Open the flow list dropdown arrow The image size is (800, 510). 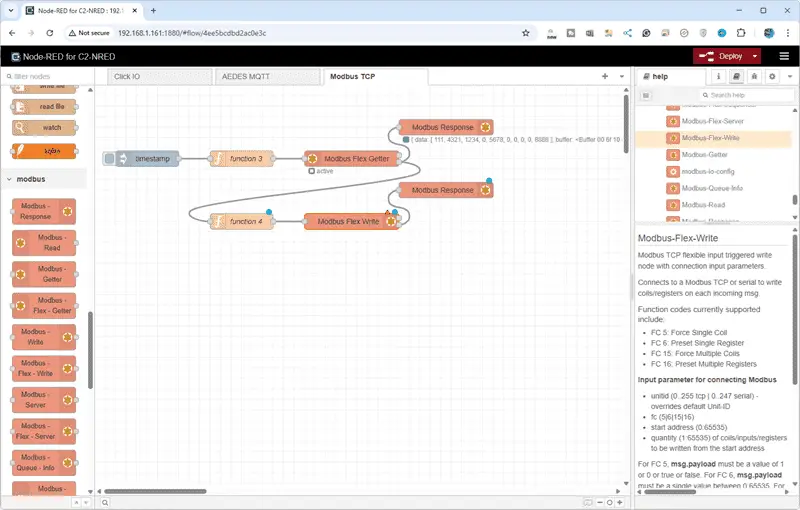(621, 76)
